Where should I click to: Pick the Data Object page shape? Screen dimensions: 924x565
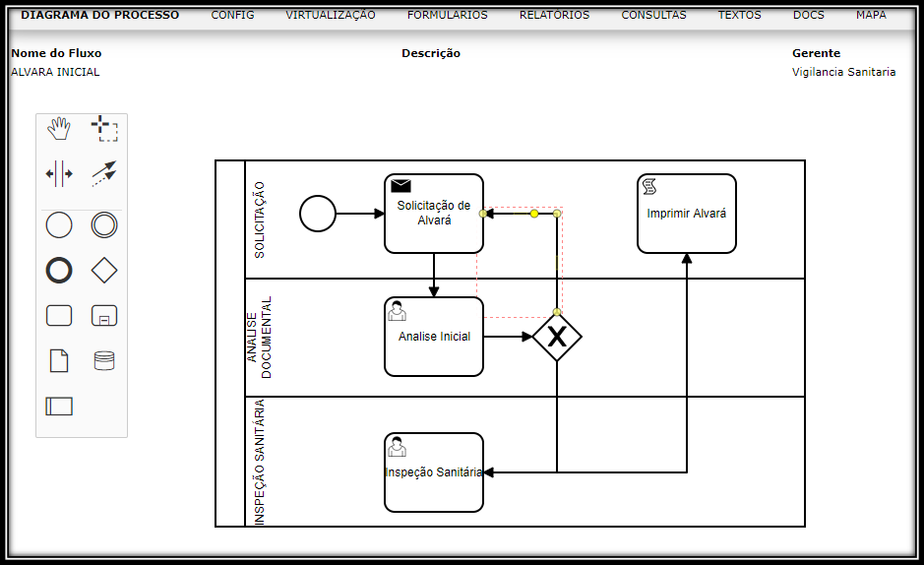59,360
